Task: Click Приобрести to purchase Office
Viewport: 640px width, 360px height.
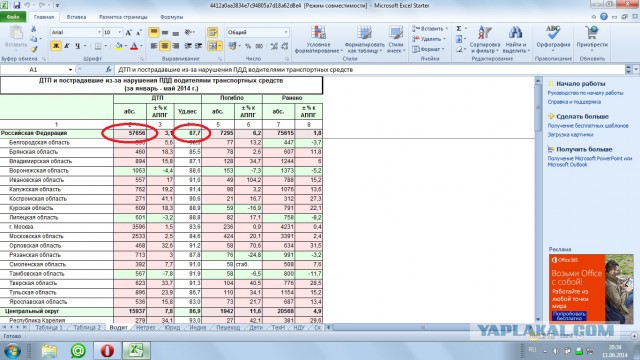Action: [592, 37]
